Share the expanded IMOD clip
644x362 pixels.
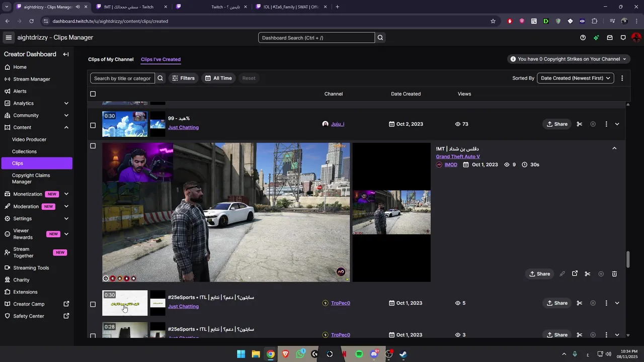[540, 274]
